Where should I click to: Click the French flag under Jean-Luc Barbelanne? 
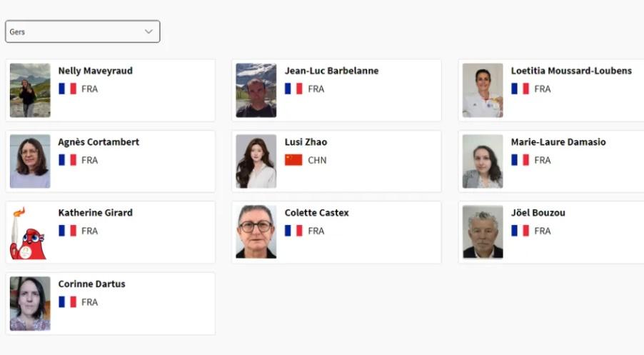293,89
